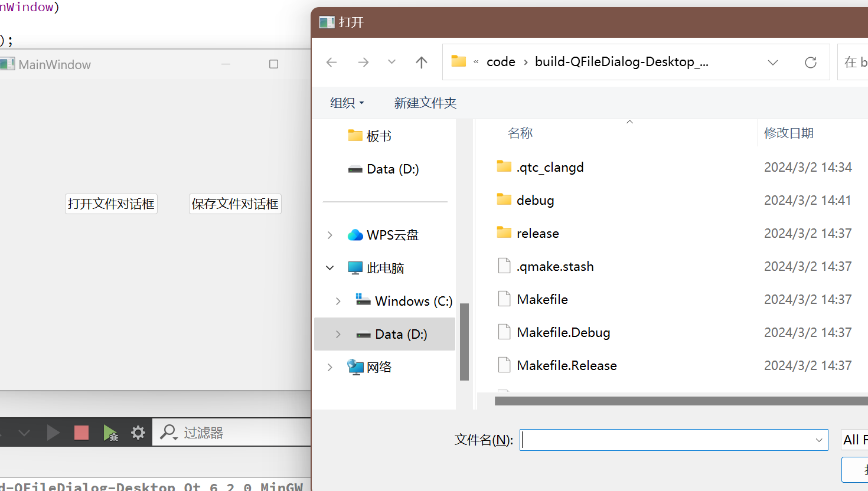Expand the Windows (C:) drive node
868x491 pixels.
click(338, 301)
